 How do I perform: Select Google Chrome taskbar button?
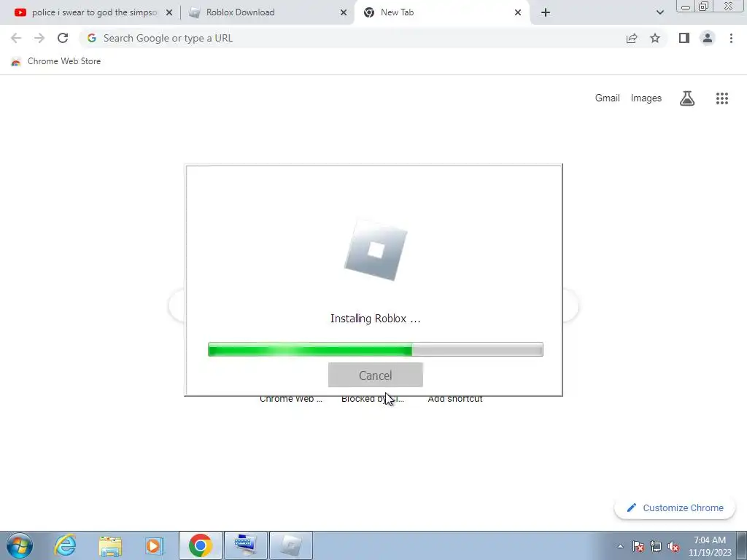(x=200, y=545)
